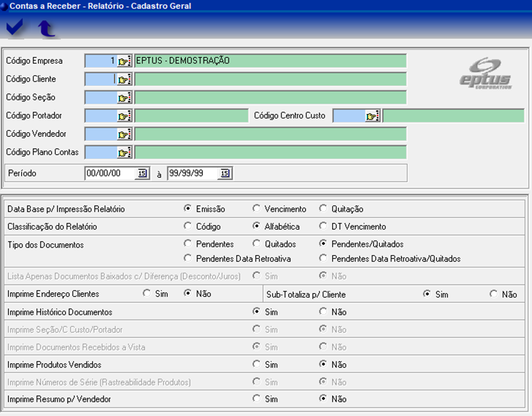
Task: Open lookup for Código Seção
Action: tap(124, 98)
